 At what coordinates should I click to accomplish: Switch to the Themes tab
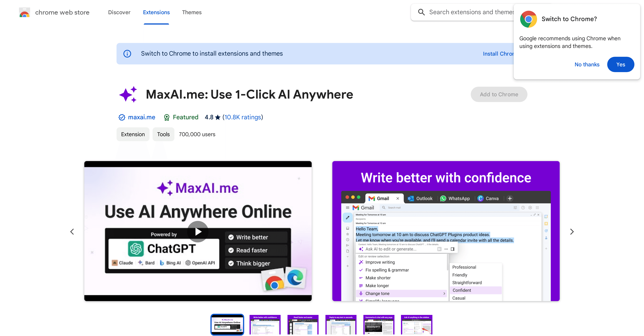click(x=192, y=12)
